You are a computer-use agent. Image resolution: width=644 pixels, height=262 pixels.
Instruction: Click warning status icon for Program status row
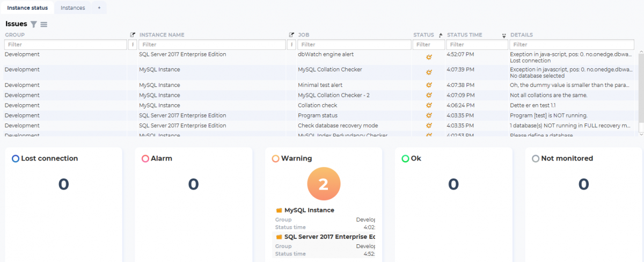pos(429,115)
